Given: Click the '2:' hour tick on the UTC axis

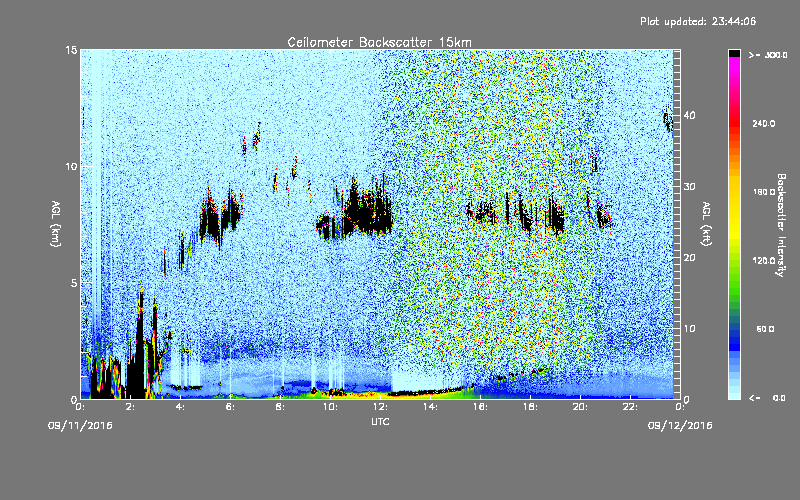Looking at the screenshot, I should [x=131, y=407].
